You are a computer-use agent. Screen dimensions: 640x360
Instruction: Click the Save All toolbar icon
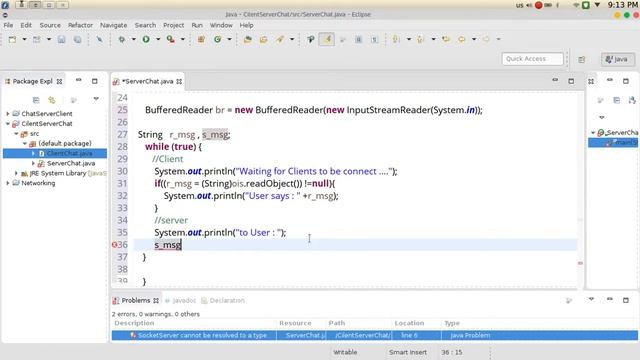[x=77, y=40]
